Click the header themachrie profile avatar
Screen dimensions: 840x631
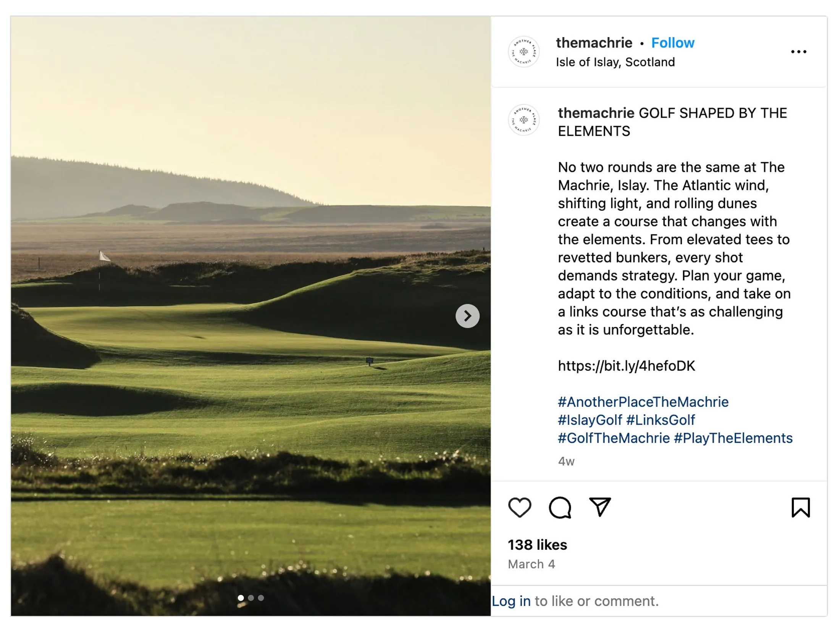coord(523,52)
